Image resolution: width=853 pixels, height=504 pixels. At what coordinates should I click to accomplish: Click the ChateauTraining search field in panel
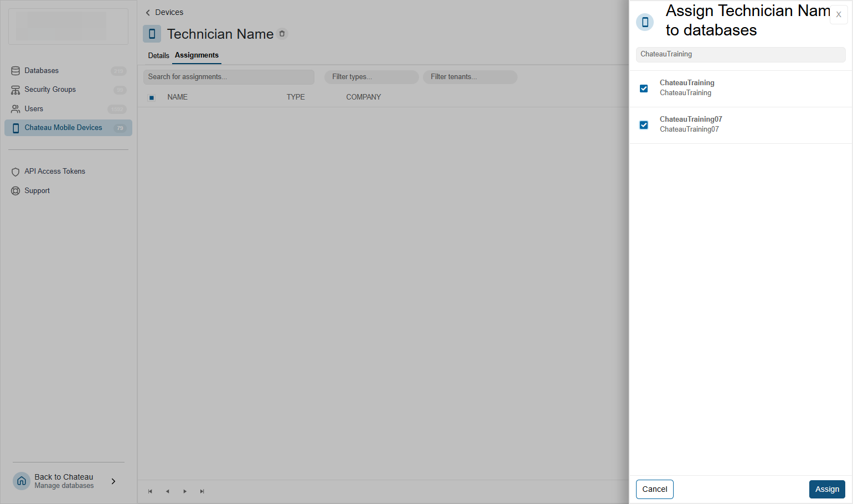pos(741,54)
